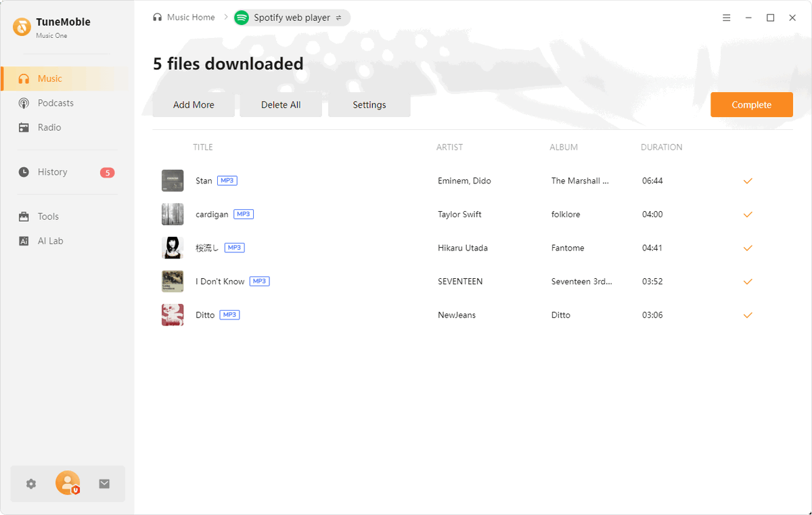This screenshot has height=515, width=812.
Task: Click the ALBUM column header
Action: click(564, 148)
